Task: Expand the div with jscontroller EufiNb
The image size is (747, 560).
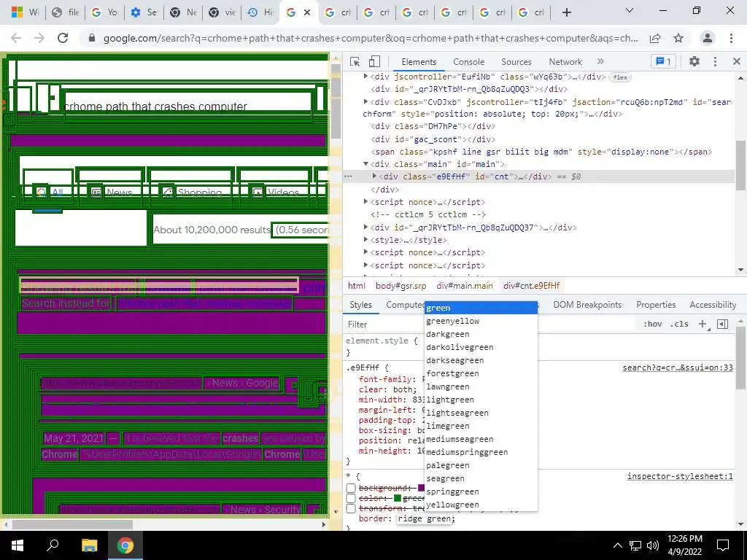Action: click(x=365, y=76)
